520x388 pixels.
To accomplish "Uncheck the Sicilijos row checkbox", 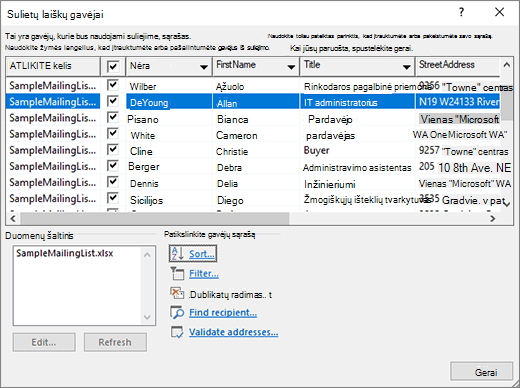I will point(113,198).
